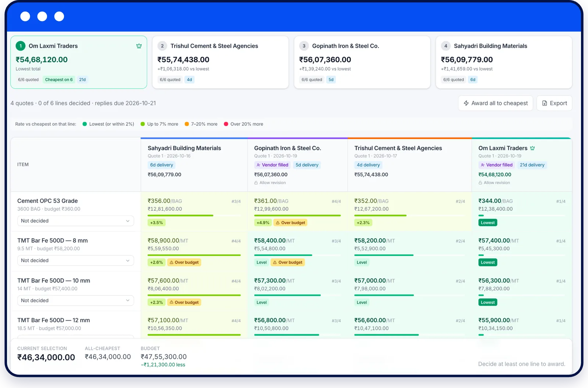The width and height of the screenshot is (588, 388).
Task: Click the crown icon on Om Laxmi Traders card
Action: (139, 46)
